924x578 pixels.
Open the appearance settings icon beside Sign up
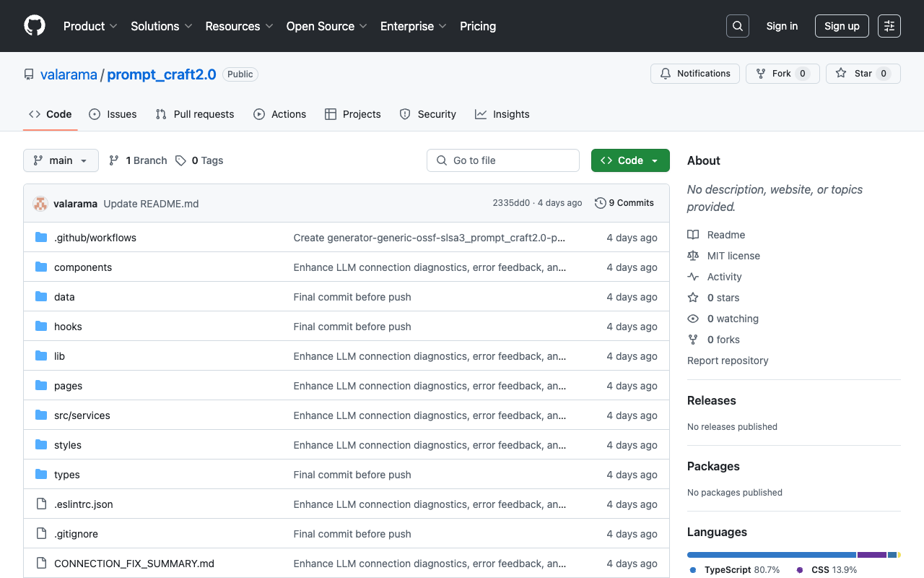pyautogui.click(x=889, y=26)
